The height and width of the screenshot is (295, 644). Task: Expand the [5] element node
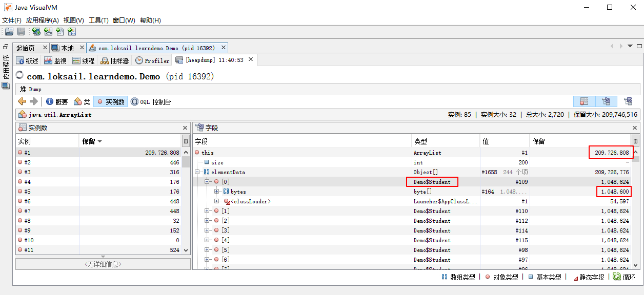pyautogui.click(x=207, y=250)
